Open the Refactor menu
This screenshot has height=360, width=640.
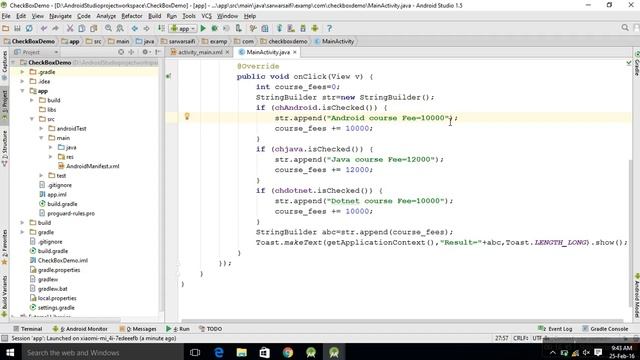[132, 16]
